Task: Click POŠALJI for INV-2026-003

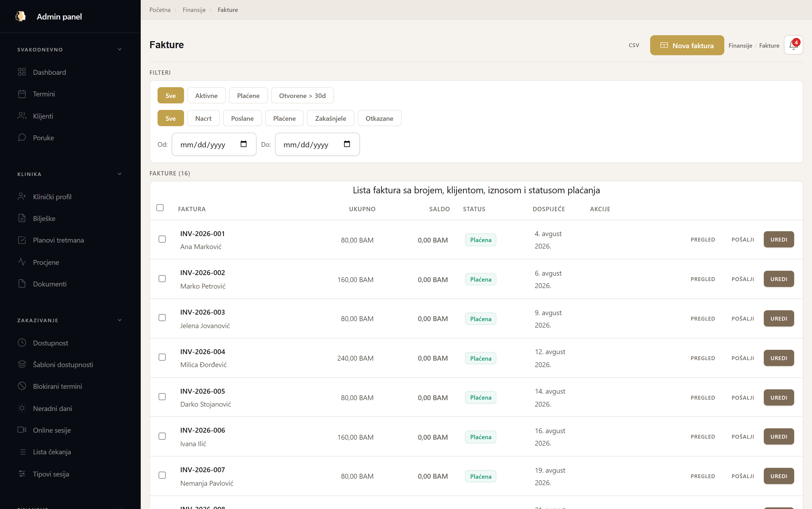Action: [743, 318]
